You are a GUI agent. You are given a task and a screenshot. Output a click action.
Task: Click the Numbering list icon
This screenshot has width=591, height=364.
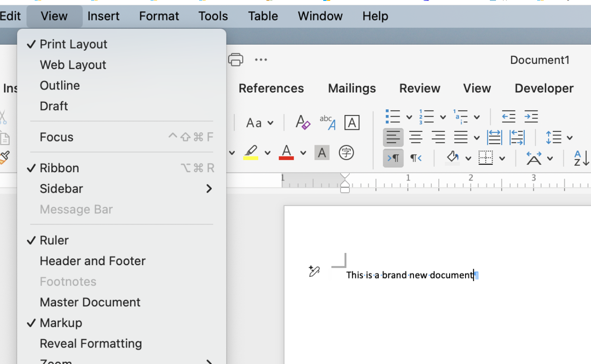[427, 117]
